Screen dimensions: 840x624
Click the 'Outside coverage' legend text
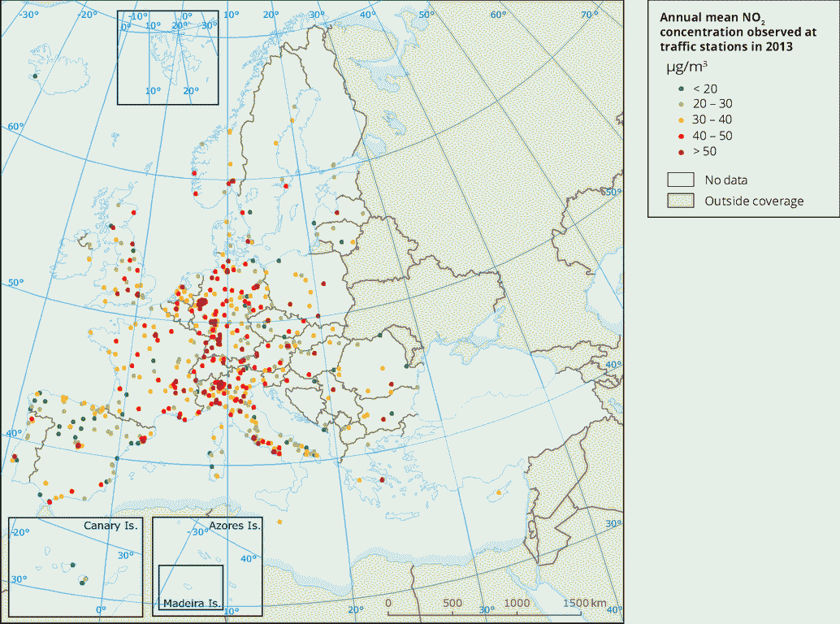pos(753,201)
